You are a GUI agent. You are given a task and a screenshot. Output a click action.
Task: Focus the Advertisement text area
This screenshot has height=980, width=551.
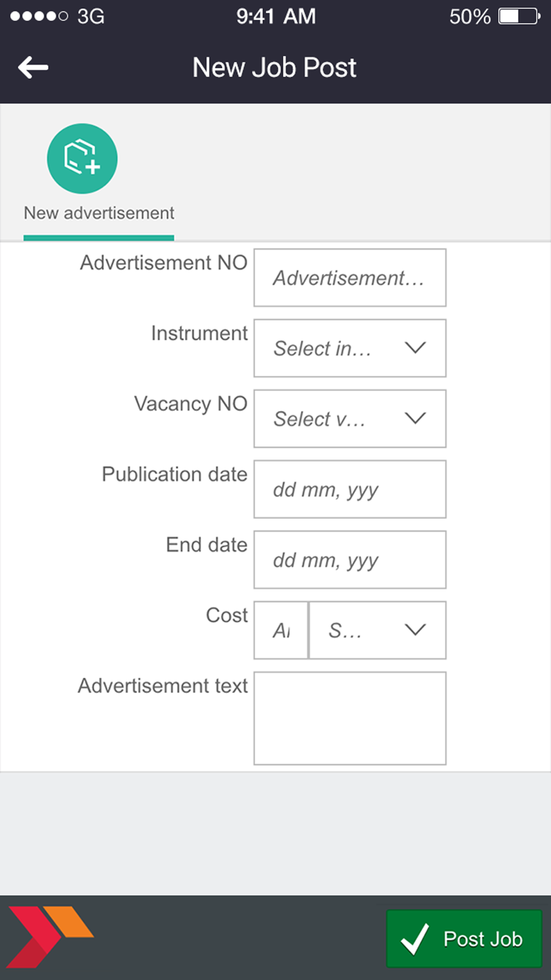[350, 718]
